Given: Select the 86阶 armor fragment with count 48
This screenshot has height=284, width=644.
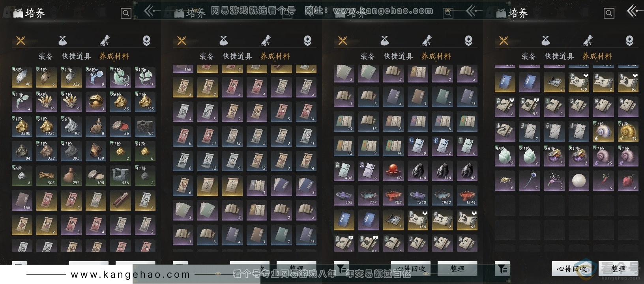Looking at the screenshot, I should [x=22, y=77].
